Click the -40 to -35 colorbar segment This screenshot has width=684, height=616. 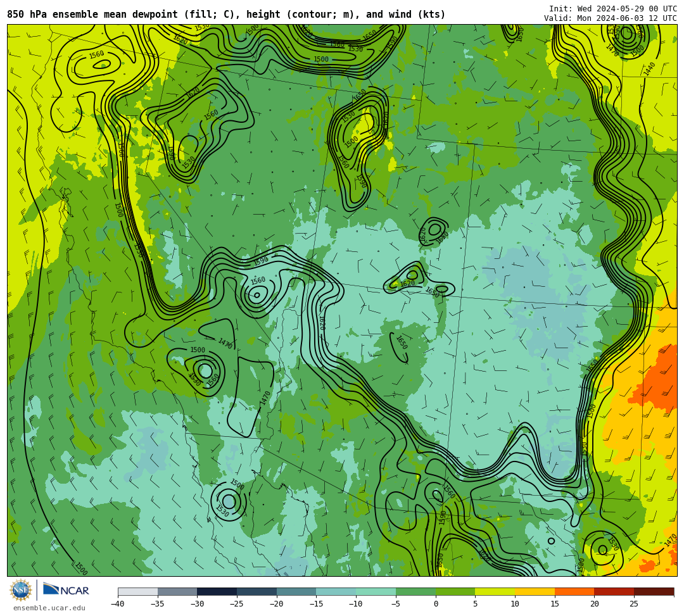(x=138, y=591)
